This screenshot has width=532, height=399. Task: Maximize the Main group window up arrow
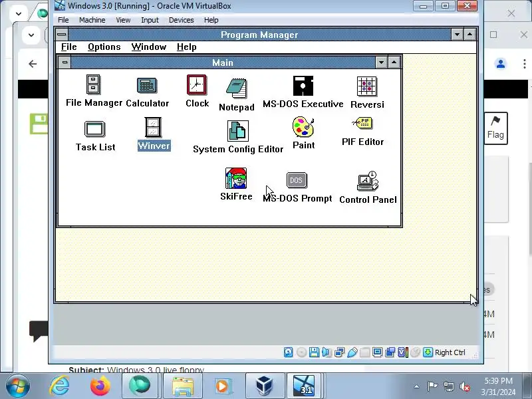click(x=394, y=63)
